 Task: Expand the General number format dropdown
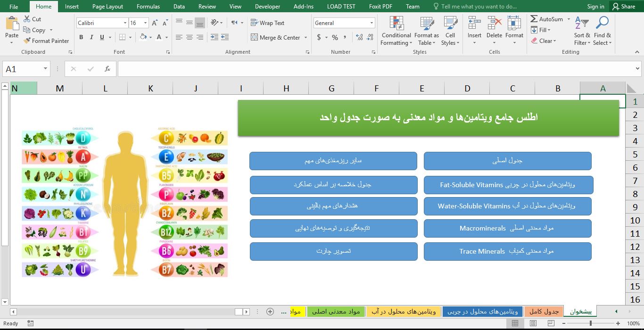point(371,23)
